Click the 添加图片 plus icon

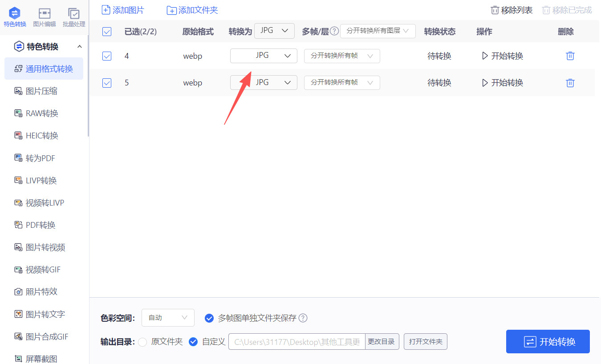[106, 10]
